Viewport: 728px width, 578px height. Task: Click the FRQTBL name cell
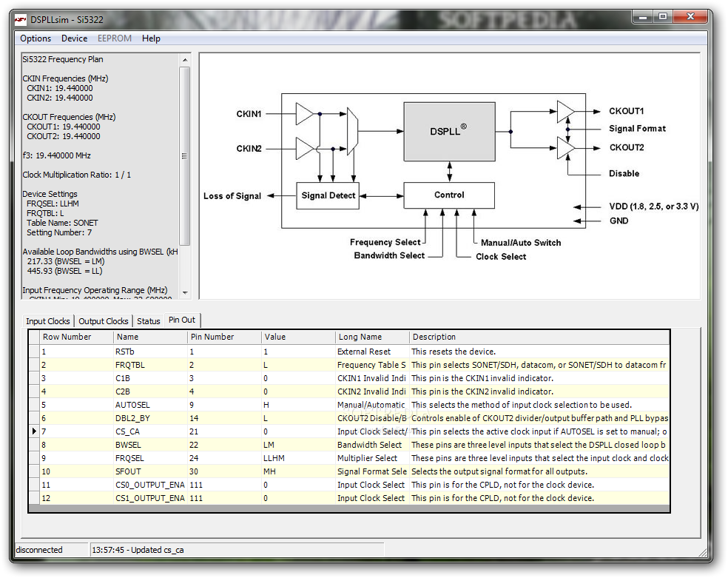point(150,365)
